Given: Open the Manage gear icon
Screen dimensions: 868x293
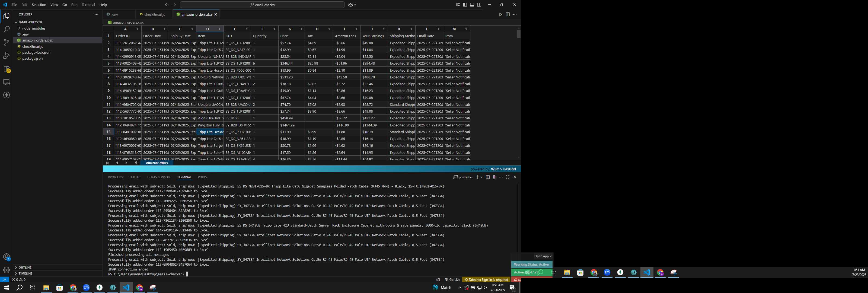Looking at the screenshot, I should click(x=7, y=270).
